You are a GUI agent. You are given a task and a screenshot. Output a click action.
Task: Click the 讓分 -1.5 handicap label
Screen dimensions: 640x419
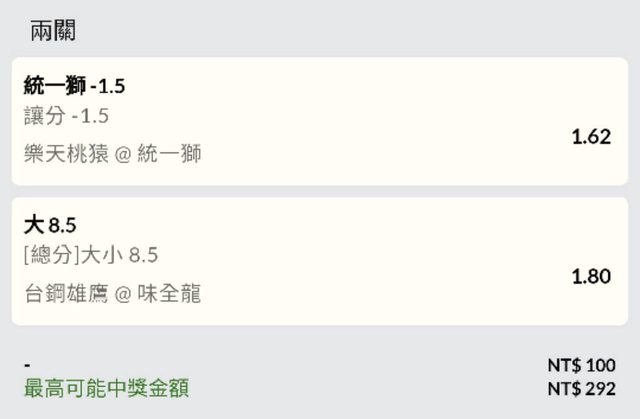66,116
